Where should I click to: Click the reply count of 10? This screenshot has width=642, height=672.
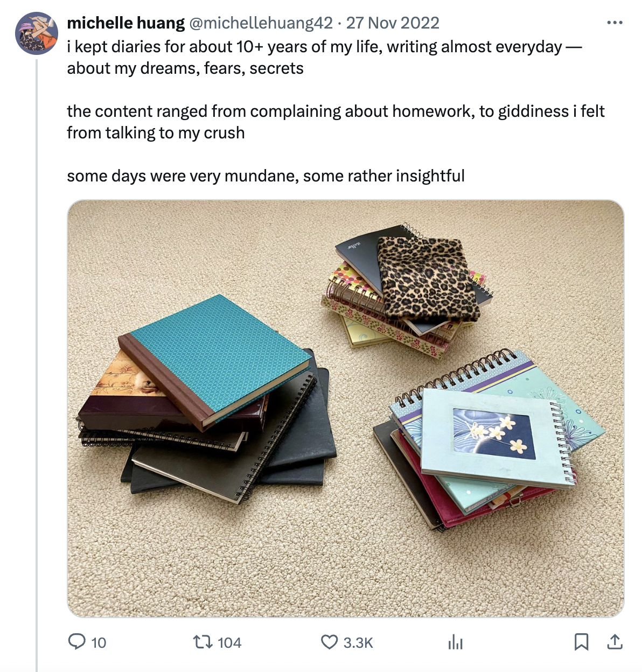point(99,642)
